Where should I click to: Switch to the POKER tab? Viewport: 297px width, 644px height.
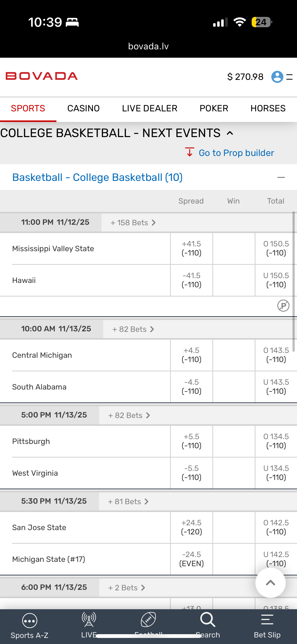214,109
